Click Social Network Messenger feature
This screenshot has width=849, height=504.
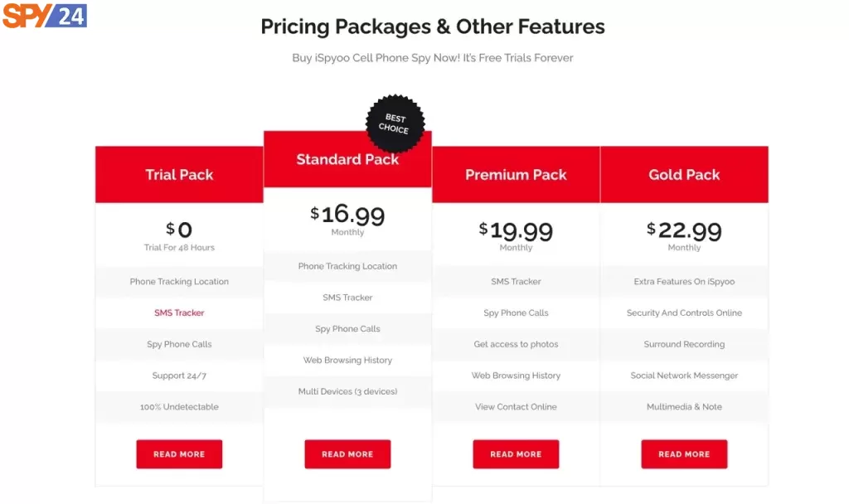click(684, 376)
